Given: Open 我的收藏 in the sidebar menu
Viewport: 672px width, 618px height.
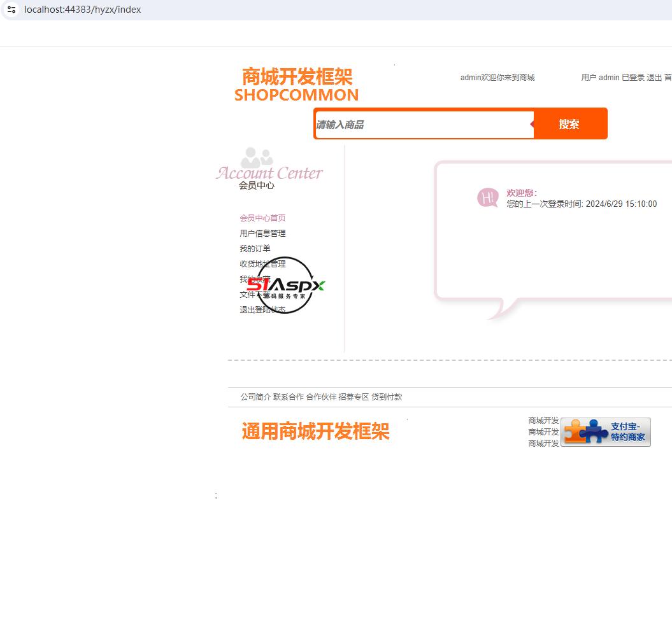Looking at the screenshot, I should (255, 279).
